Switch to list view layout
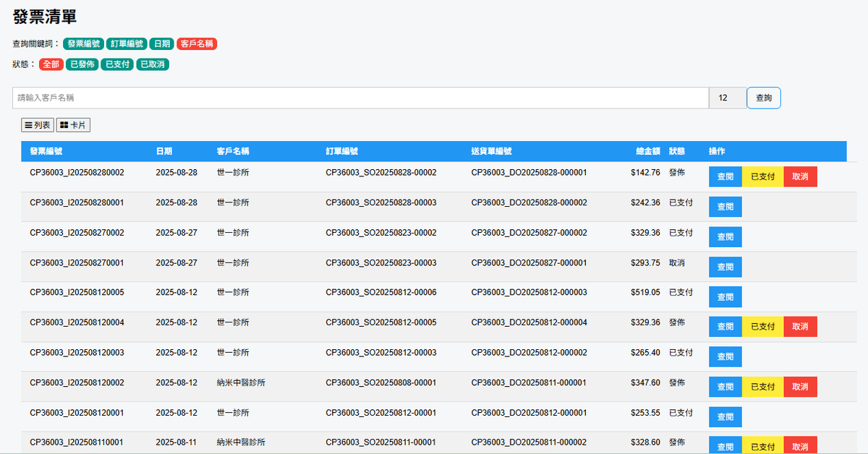This screenshot has height=454, width=868. (38, 125)
